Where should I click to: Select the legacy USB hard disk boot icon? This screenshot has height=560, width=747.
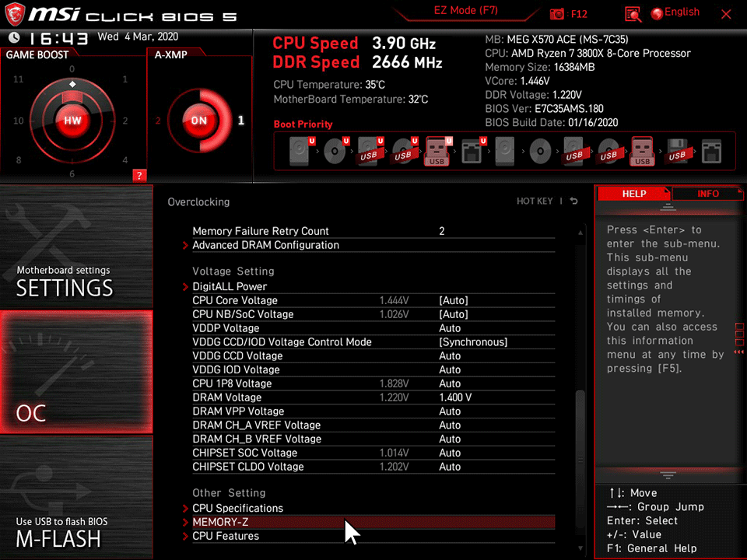[574, 151]
